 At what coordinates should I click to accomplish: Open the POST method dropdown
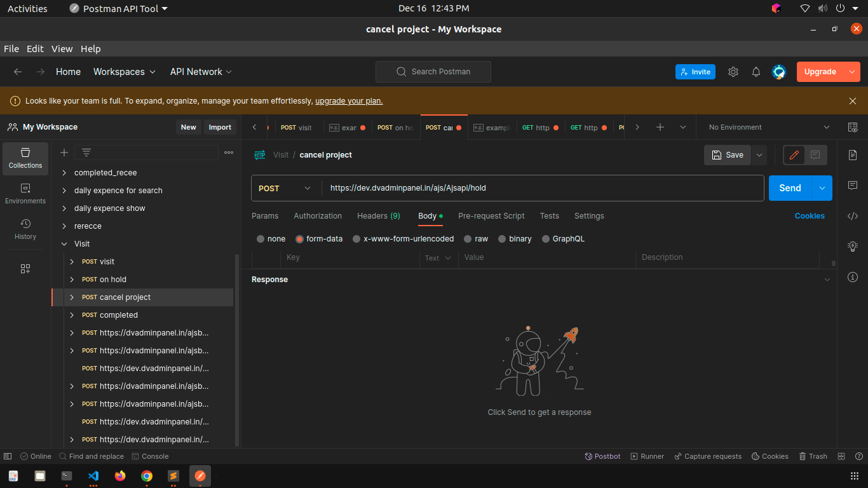coord(286,188)
